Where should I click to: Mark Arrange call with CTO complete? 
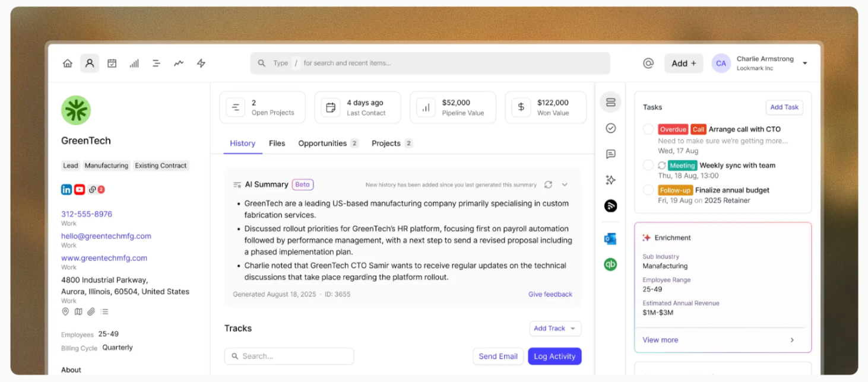(x=648, y=129)
